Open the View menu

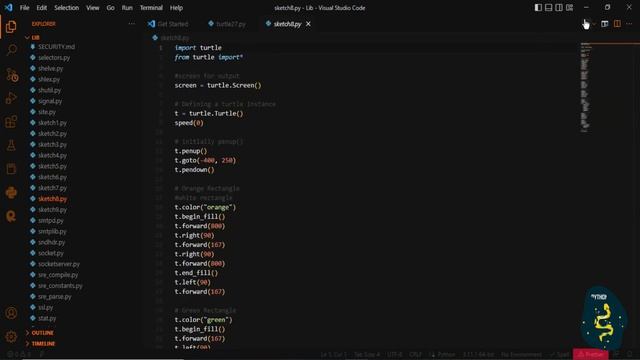[93, 8]
